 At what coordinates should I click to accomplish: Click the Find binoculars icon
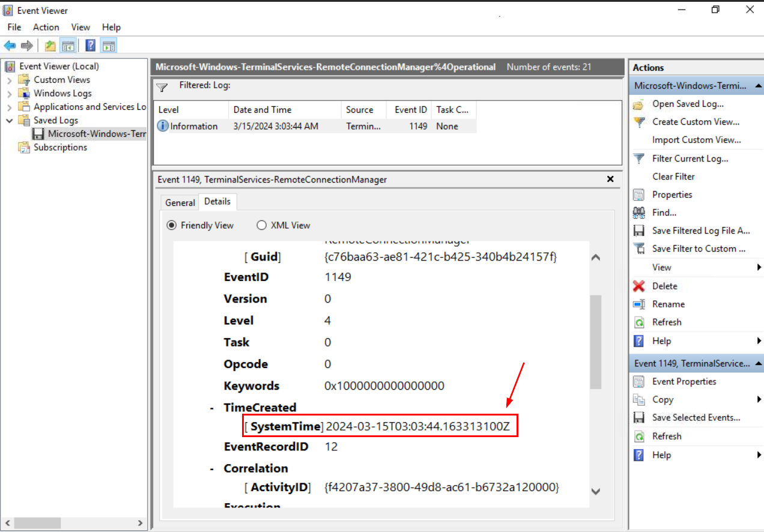tap(640, 213)
